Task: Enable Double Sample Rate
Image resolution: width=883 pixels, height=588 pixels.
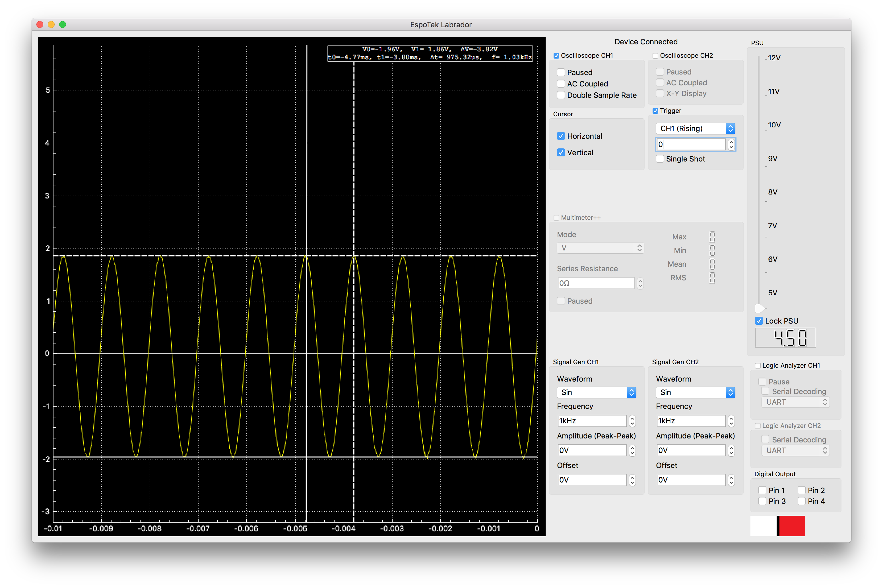Action: (561, 95)
